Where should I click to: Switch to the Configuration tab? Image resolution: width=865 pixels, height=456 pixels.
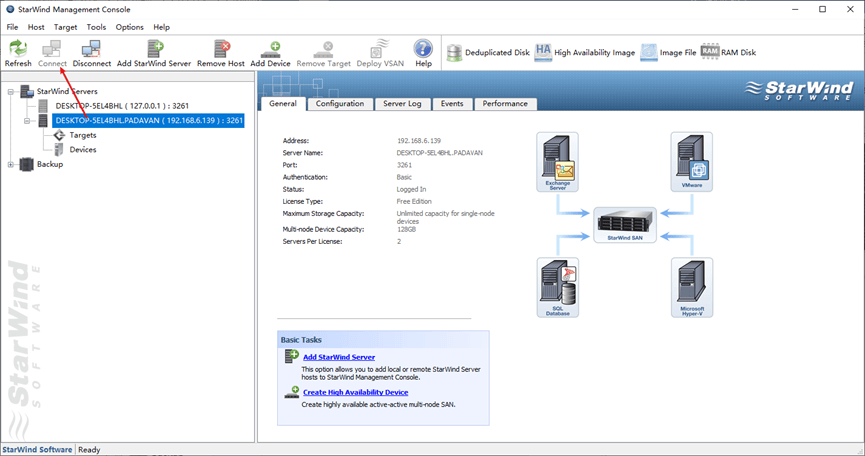[340, 104]
